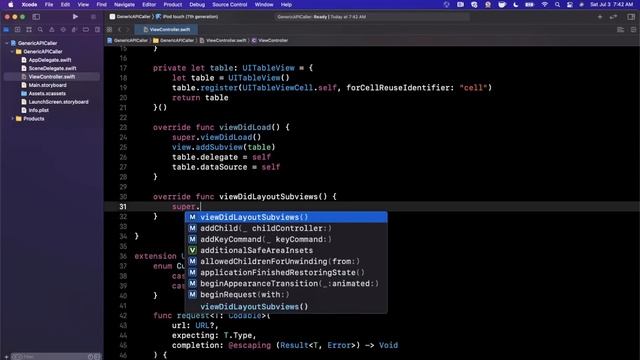This screenshot has width=640, height=360.
Task: Click GenericAPICaller folder in jump bar
Action: pos(173,40)
